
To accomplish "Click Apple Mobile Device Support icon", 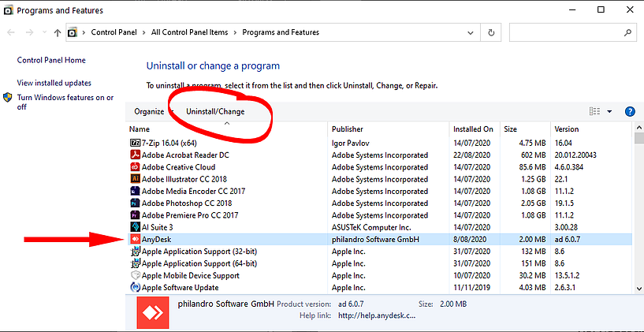I will tap(135, 275).
